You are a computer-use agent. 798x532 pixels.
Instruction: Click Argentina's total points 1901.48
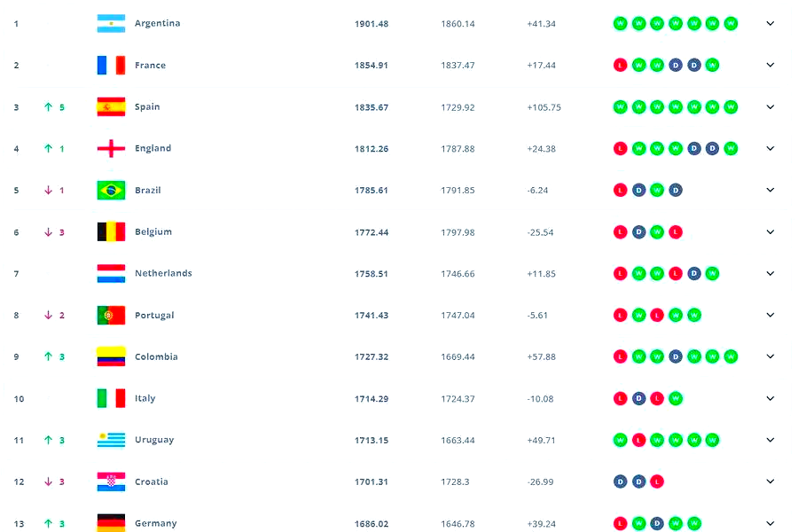pos(372,24)
